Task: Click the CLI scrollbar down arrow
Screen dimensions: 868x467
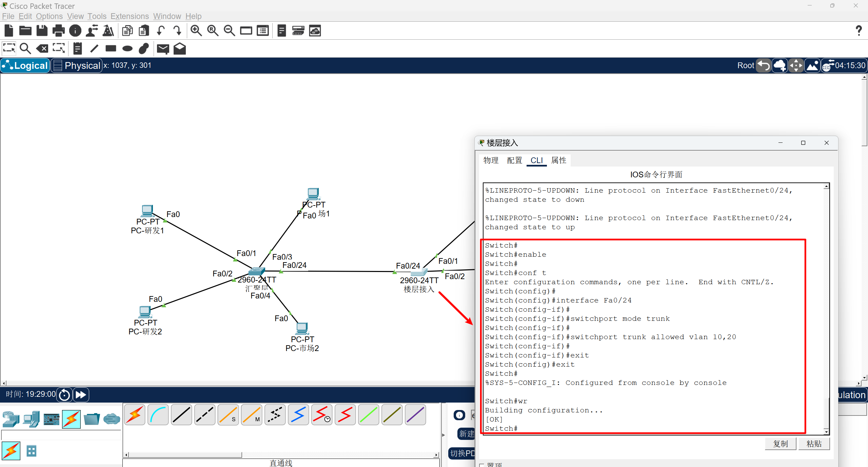Action: 826,432
